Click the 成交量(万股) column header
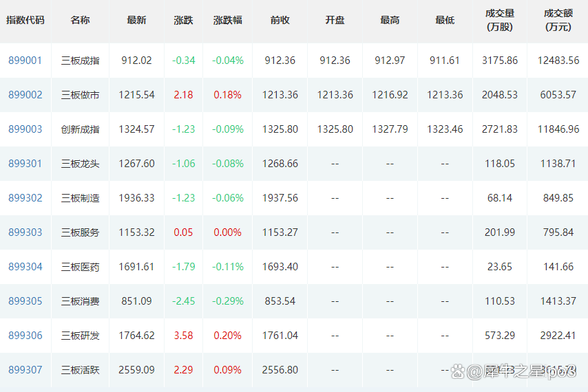 tap(499, 20)
